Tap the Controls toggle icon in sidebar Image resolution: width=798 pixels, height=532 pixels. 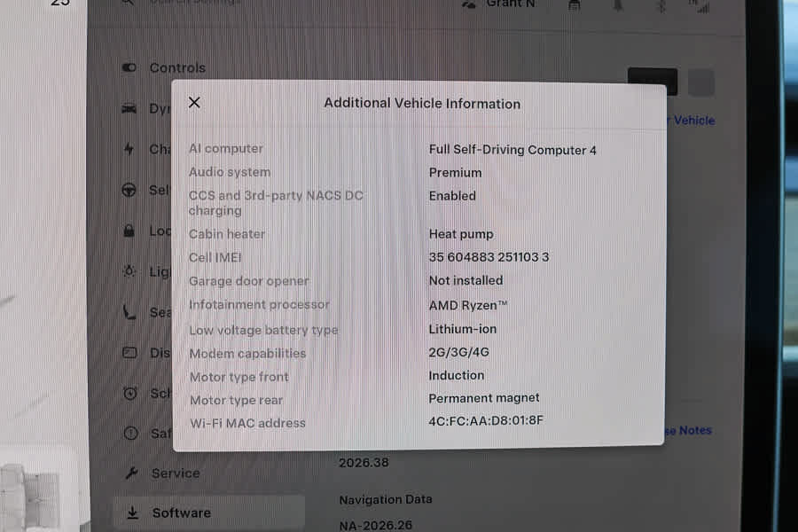(x=129, y=67)
